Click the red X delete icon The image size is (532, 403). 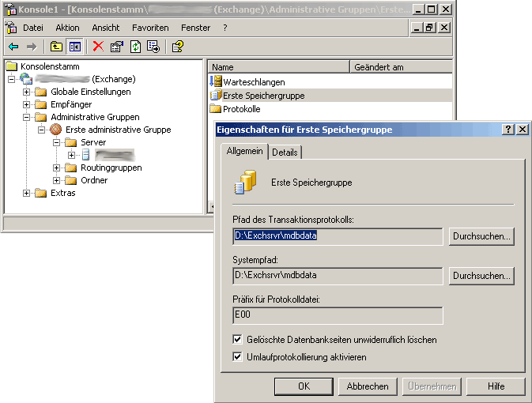coord(98,47)
